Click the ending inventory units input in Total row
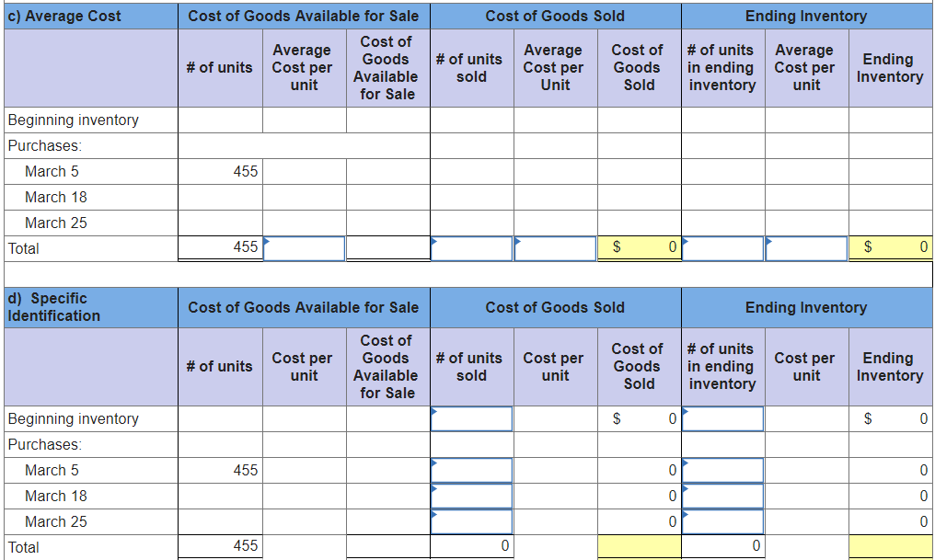This screenshot has width=935, height=560. point(723,248)
